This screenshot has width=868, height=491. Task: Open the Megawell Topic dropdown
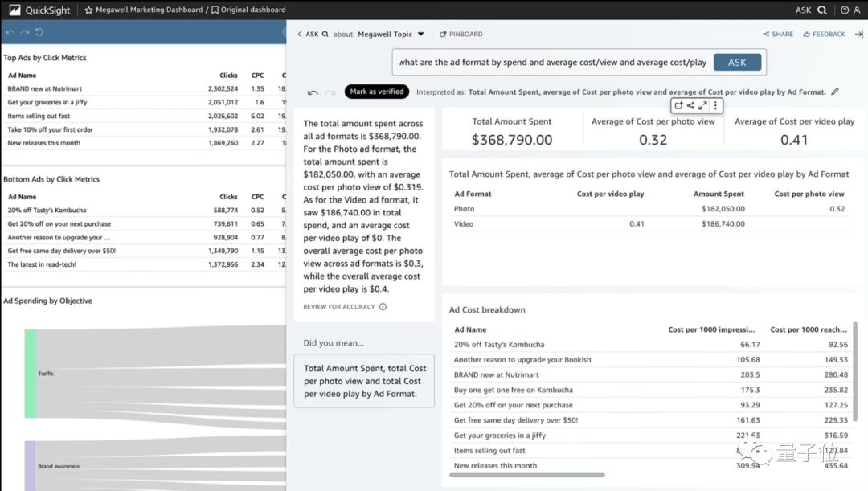click(391, 34)
